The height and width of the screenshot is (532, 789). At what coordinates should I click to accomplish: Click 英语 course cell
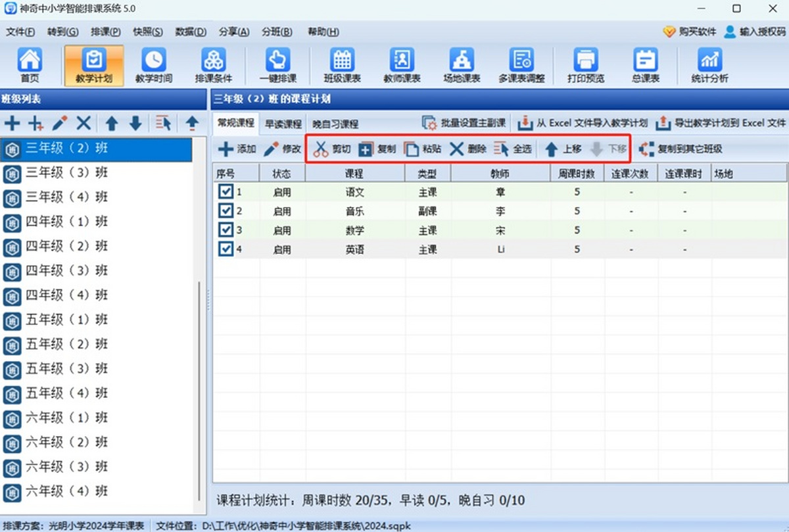click(355, 250)
